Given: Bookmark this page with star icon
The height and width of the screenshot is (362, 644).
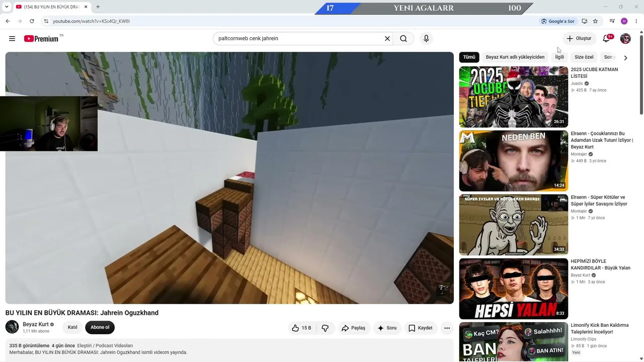Looking at the screenshot, I should (x=595, y=21).
